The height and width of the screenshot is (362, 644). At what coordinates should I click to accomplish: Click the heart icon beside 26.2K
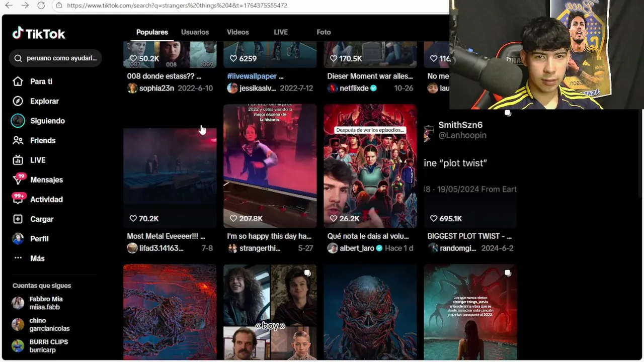click(333, 218)
